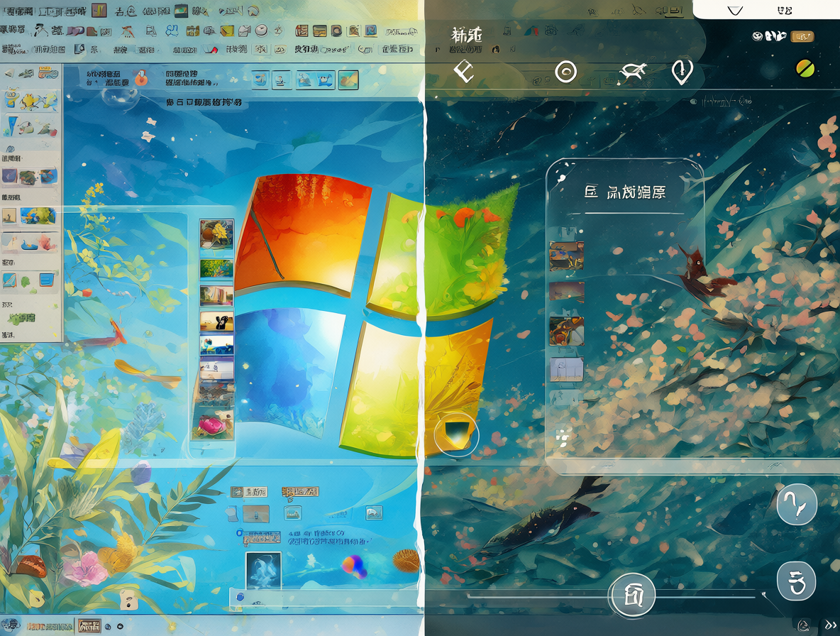Click the white angular flag icon in dark toolbar
This screenshot has width=840, height=636.
pos(464,71)
